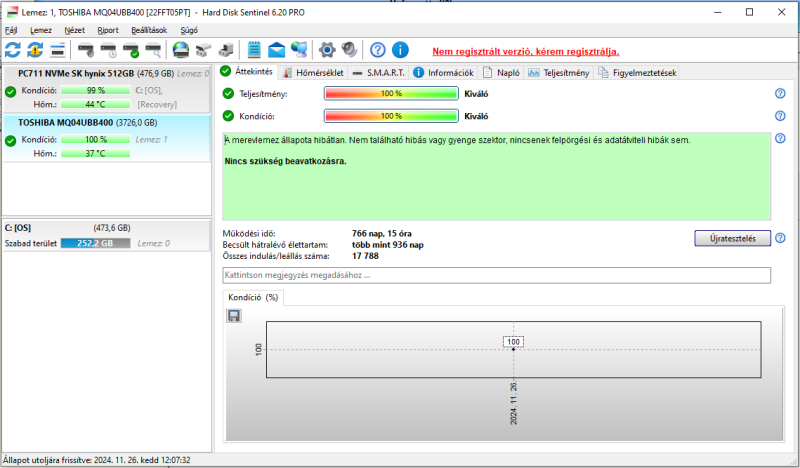Open the Nézet menu
Image resolution: width=800 pixels, height=468 pixels.
(x=74, y=30)
